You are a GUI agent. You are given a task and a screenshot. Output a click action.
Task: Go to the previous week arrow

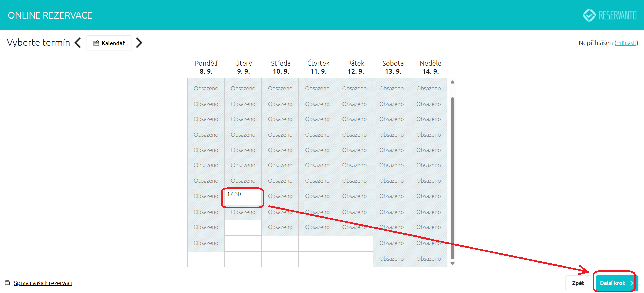[x=78, y=43]
